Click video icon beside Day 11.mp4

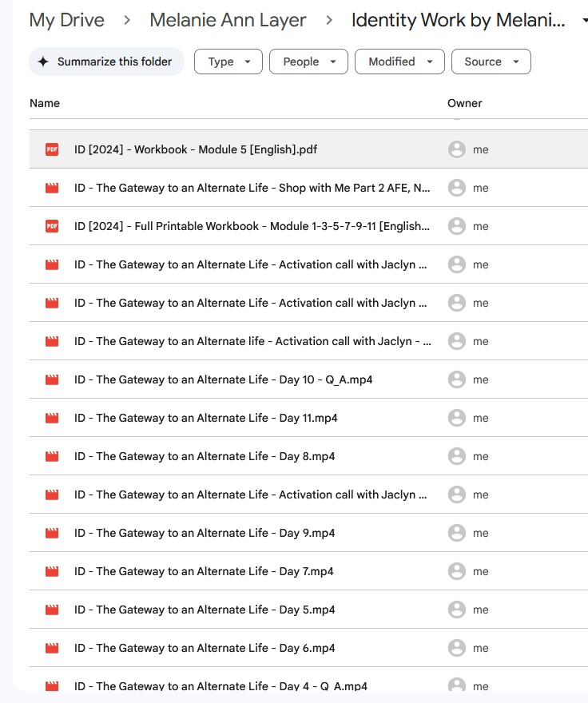tap(52, 418)
